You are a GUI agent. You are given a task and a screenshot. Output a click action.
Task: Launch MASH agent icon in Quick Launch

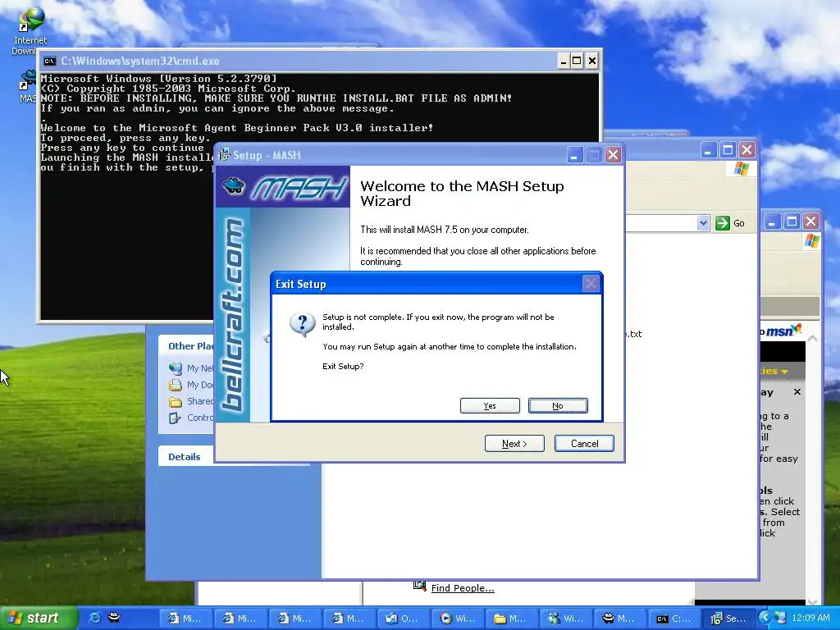[x=113, y=618]
